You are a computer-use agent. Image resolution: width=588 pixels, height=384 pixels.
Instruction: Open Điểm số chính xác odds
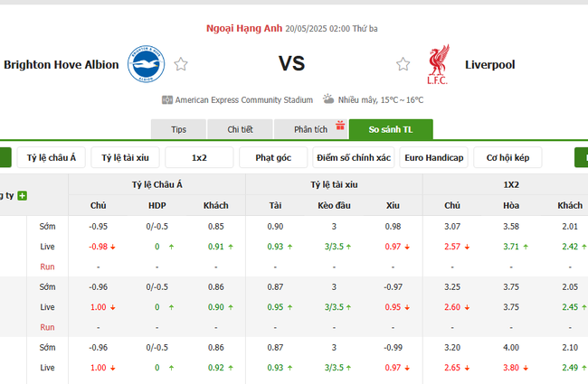(x=353, y=158)
